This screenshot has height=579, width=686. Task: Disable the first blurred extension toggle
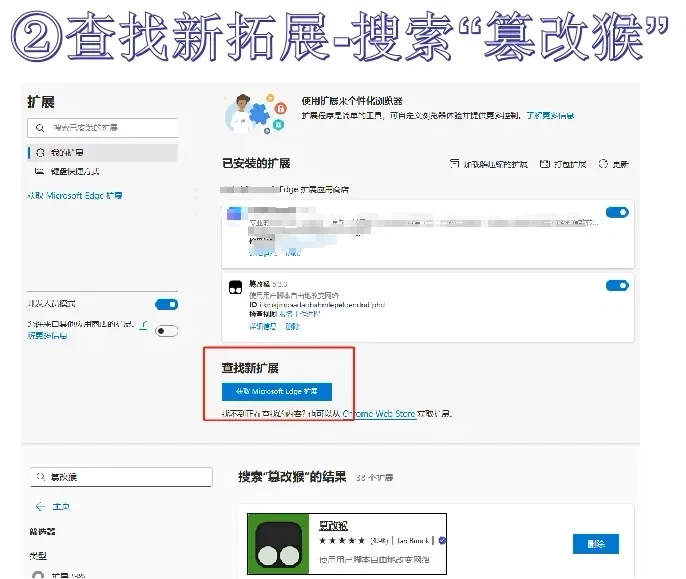click(617, 212)
